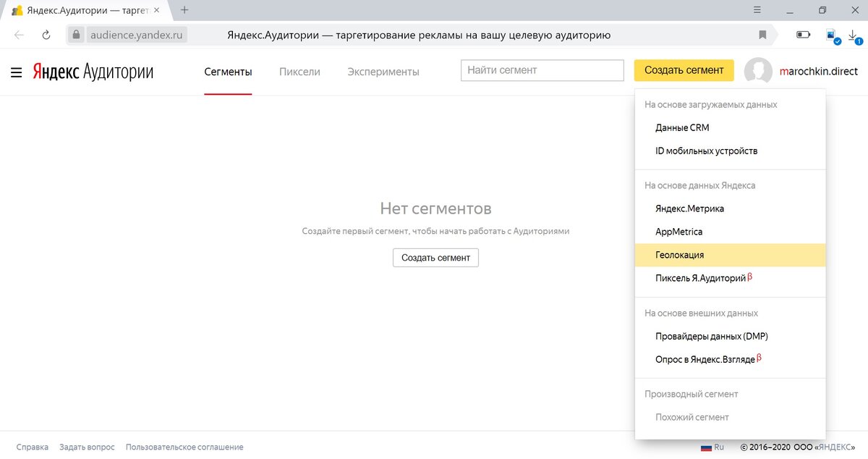The width and height of the screenshot is (868, 459).
Task: Click the site security lock icon
Action: (x=75, y=34)
